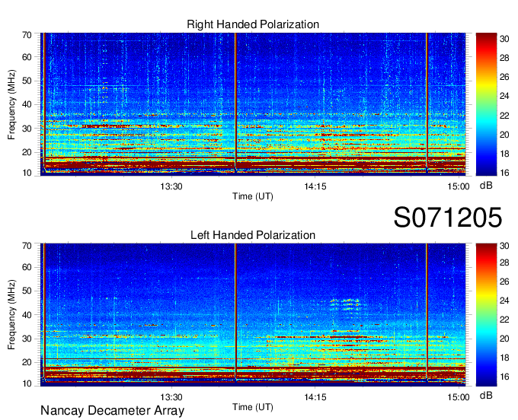Click the Right Handed Polarization color scale bar
The image size is (518, 420).
tap(486, 104)
